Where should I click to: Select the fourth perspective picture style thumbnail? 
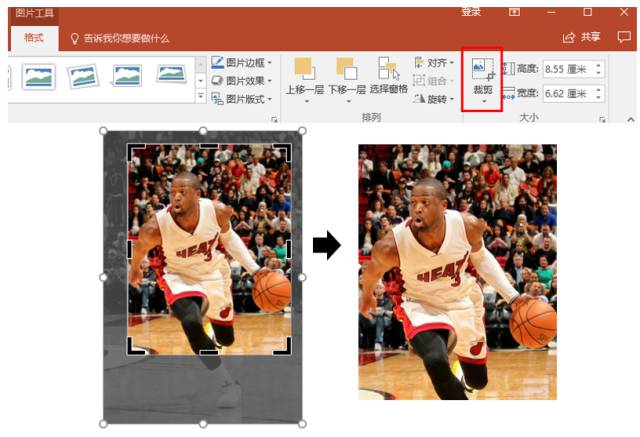(171, 74)
